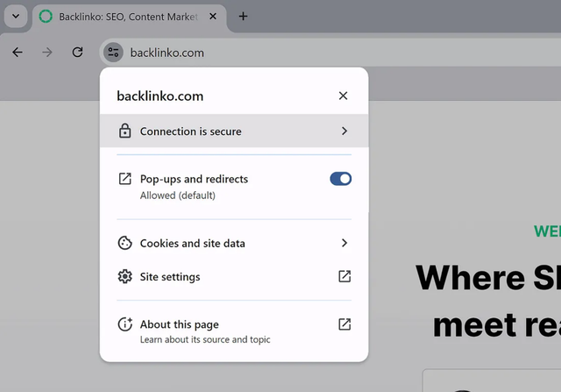Click the browser Back arrow
Screen dimensions: 561x392
[18, 53]
